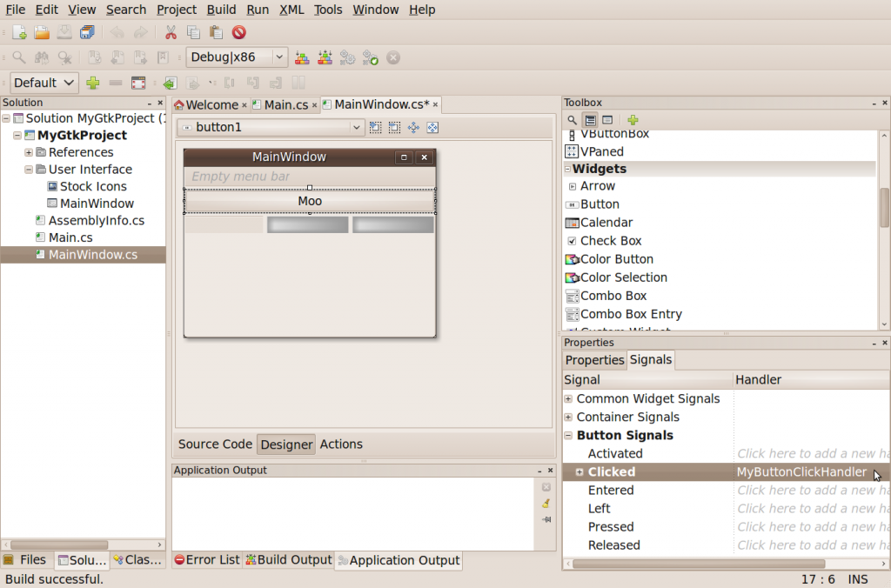The width and height of the screenshot is (891, 588).
Task: Switch to the Actions view button
Action: pos(341,444)
